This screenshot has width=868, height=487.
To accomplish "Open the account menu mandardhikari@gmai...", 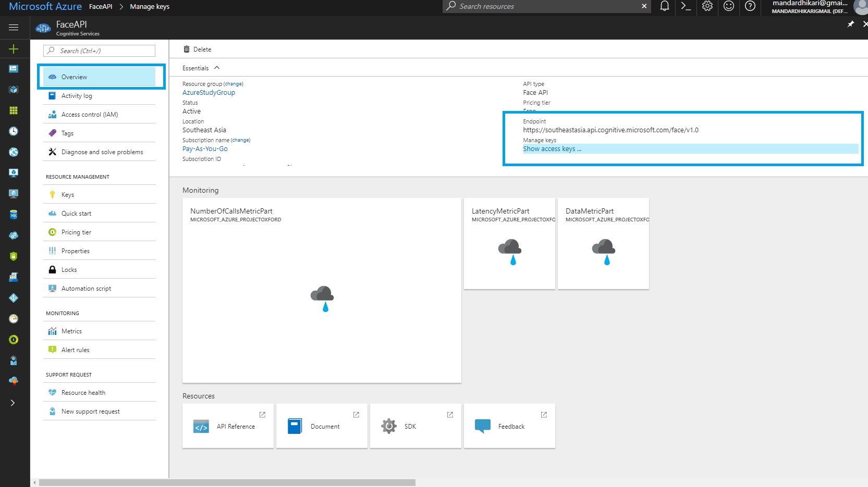I will [x=818, y=7].
